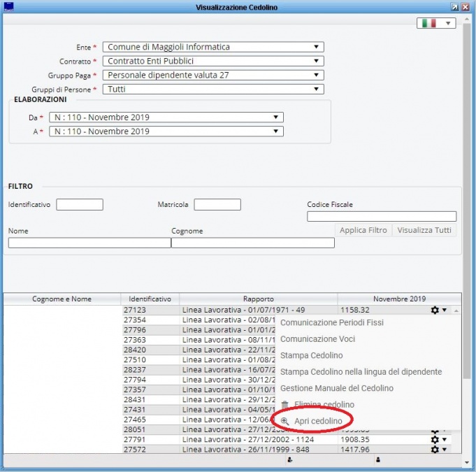This screenshot has width=476, height=472.
Task: Click the gear icon for row 27572
Action: (435, 450)
